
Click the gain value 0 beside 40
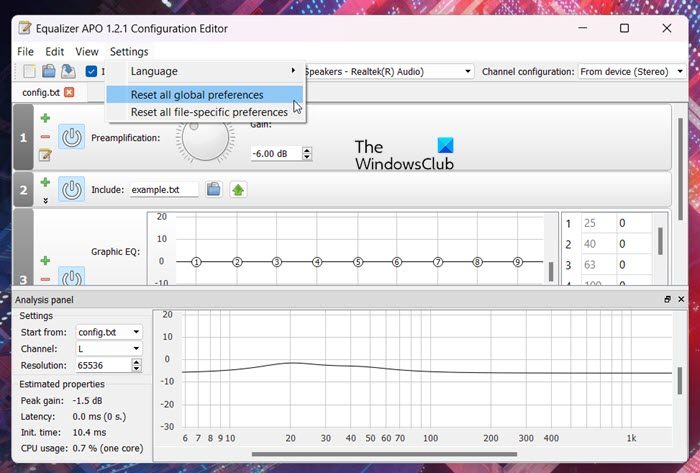click(x=634, y=244)
